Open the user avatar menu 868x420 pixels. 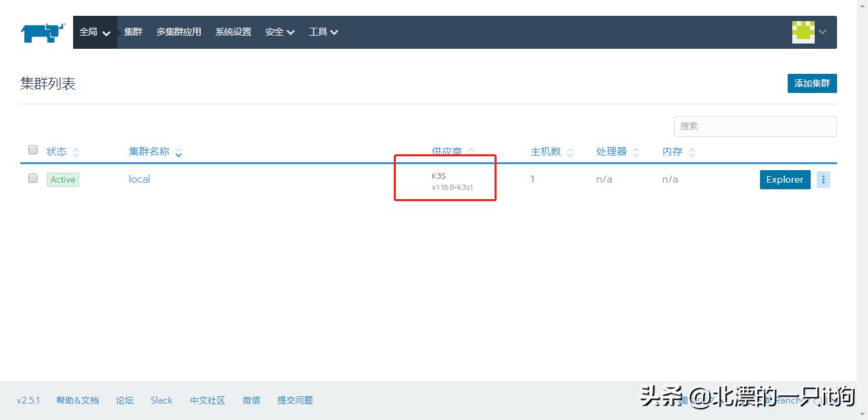(x=809, y=32)
